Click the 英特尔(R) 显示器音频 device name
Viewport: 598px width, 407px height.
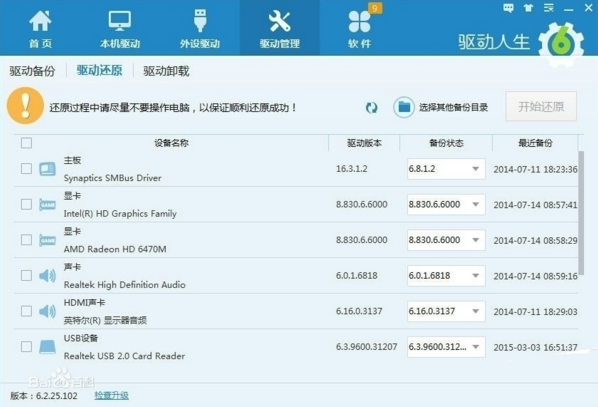[x=105, y=320]
